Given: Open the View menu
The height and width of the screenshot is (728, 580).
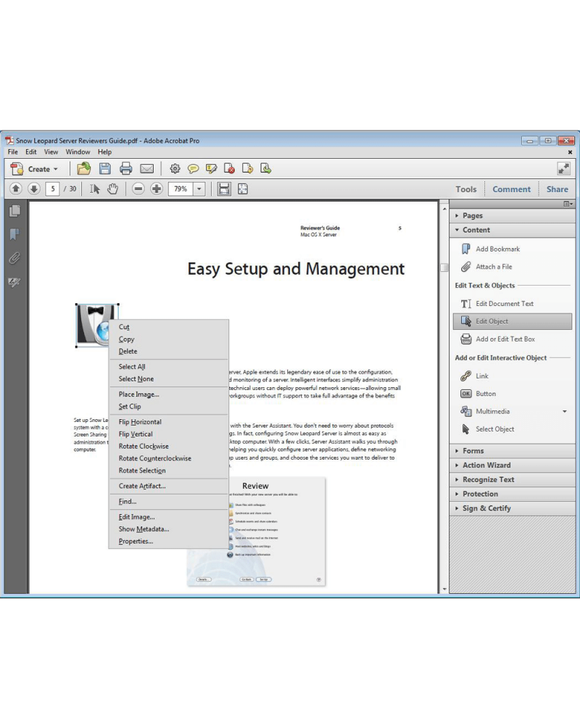Looking at the screenshot, I should coord(51,152).
